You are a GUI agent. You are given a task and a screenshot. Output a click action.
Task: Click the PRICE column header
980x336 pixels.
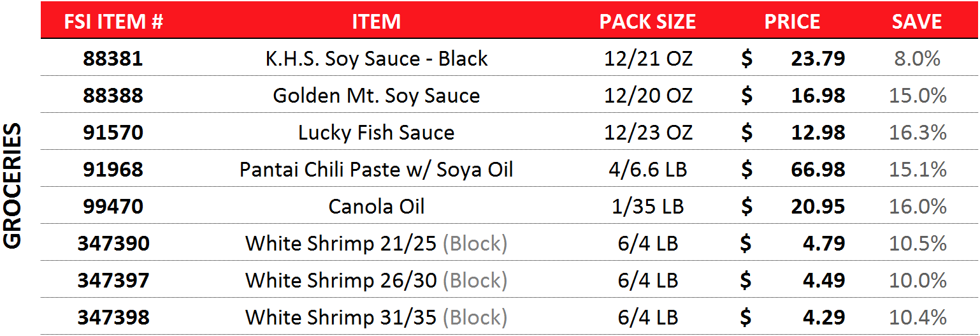click(x=793, y=22)
